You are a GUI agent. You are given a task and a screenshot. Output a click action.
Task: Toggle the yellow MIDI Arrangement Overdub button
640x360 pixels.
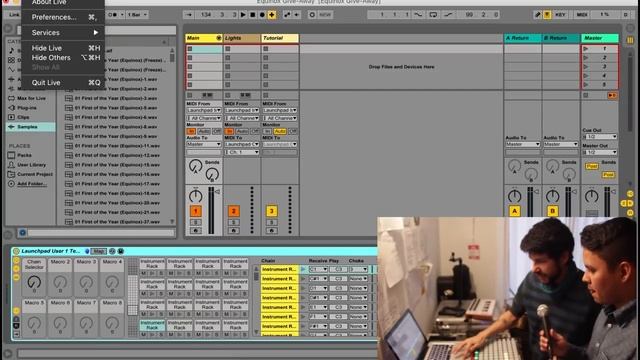(271, 15)
